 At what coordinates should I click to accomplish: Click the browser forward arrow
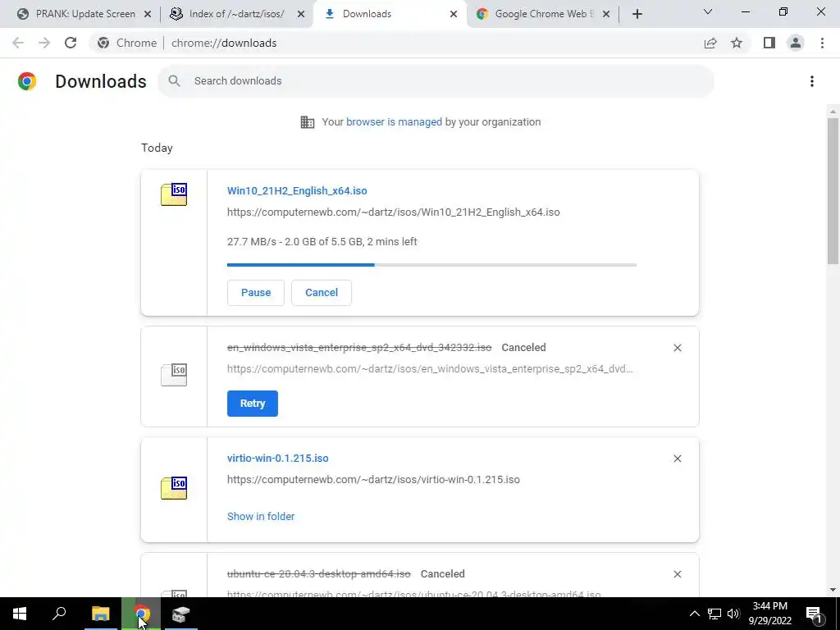[x=44, y=43]
